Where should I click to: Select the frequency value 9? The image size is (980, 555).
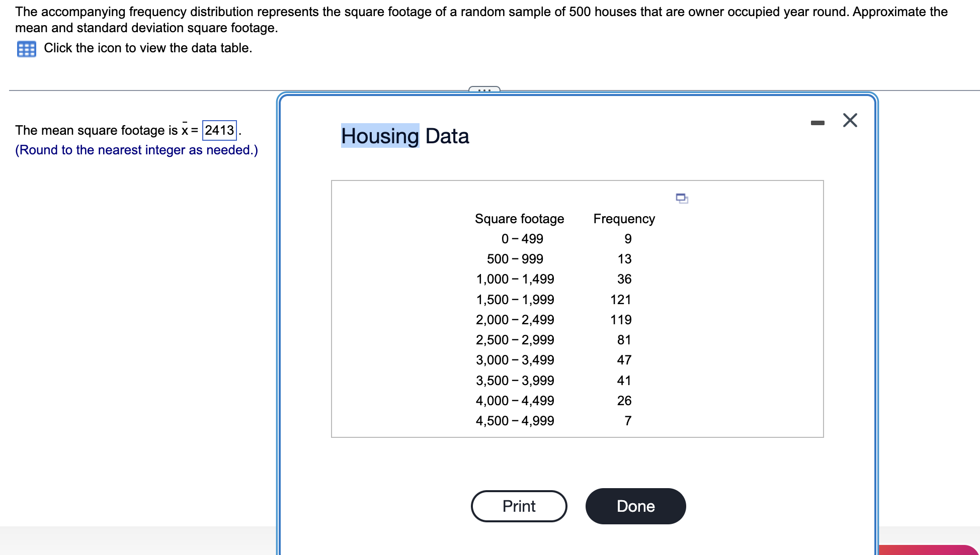[x=627, y=239]
